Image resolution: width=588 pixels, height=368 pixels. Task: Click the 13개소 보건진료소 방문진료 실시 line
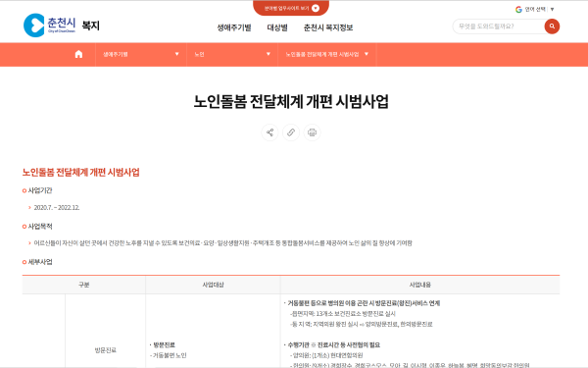coord(343,314)
